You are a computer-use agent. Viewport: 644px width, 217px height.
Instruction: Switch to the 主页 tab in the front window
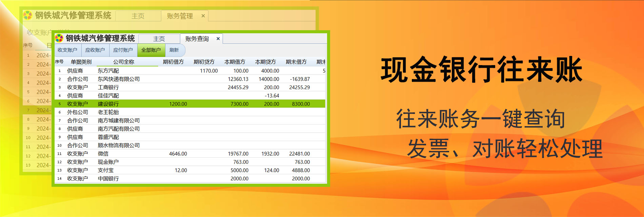pos(159,39)
